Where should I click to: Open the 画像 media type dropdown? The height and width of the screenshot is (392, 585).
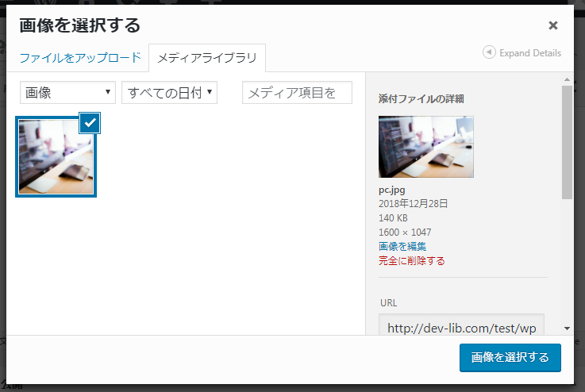coord(67,93)
